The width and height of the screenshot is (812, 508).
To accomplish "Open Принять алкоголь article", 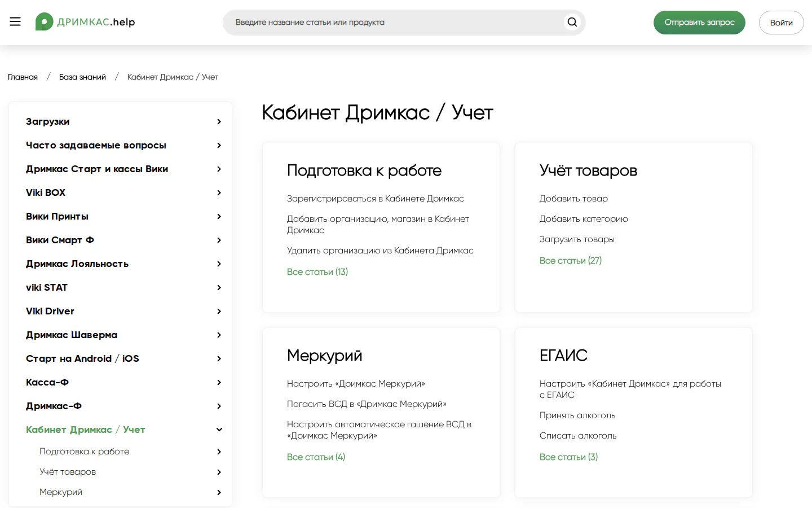I will 577,415.
